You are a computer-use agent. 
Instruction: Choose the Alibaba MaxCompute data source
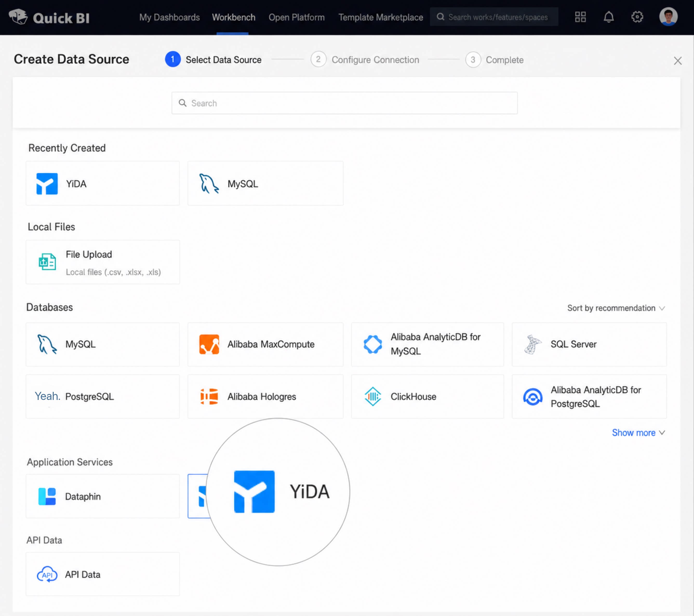[x=265, y=344]
